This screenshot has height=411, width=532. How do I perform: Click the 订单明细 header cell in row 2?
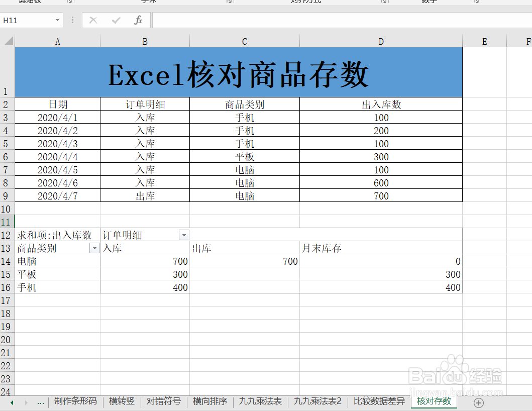tap(145, 104)
